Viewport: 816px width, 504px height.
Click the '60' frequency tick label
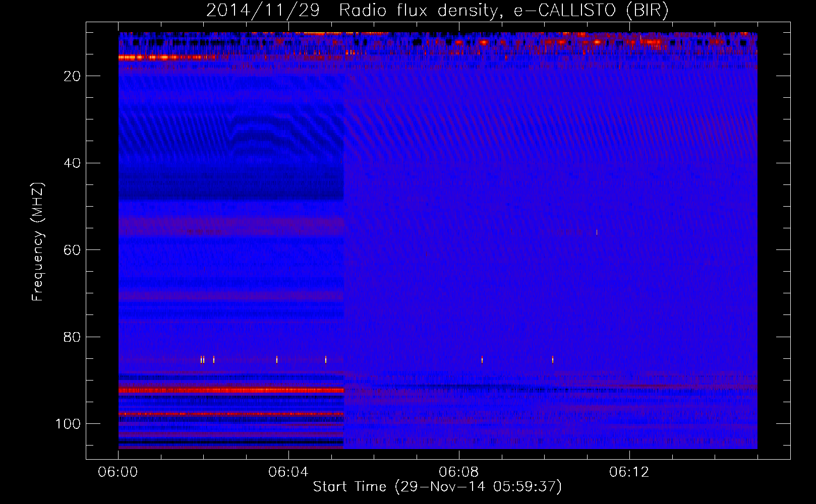[73, 250]
